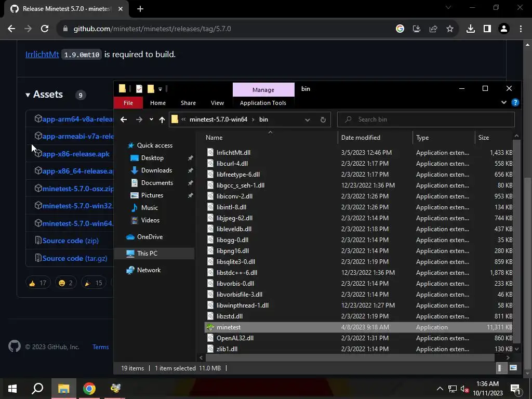Image resolution: width=532 pixels, height=399 pixels.
Task: Refresh the bin folder view
Action: click(323, 119)
